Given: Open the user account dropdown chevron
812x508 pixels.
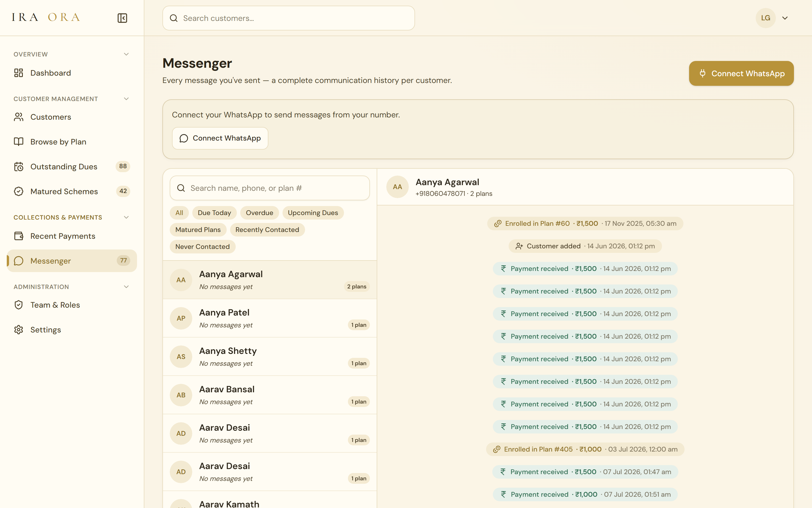Looking at the screenshot, I should tap(785, 18).
